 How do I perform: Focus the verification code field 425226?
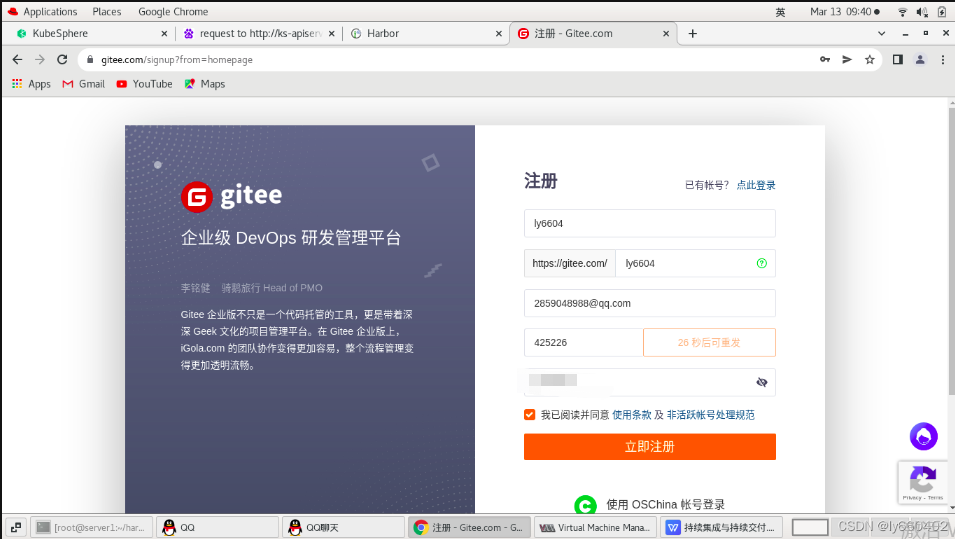coord(583,342)
